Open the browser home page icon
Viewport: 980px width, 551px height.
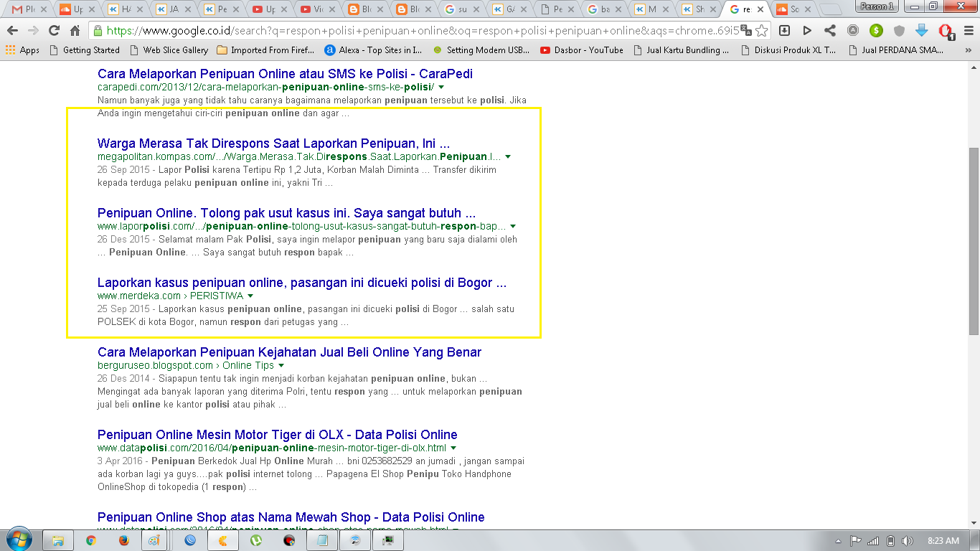coord(75,31)
